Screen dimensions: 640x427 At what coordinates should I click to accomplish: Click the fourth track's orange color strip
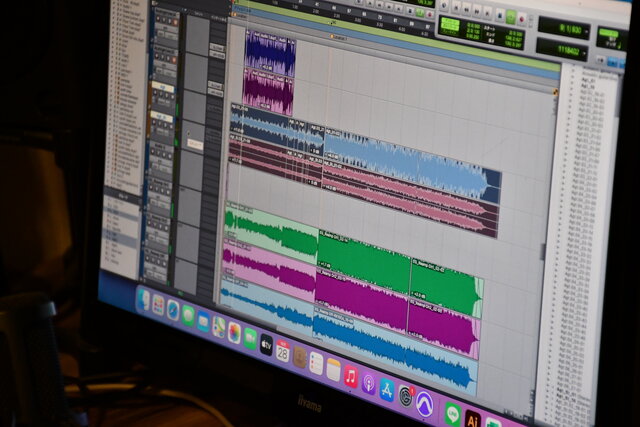149,123
